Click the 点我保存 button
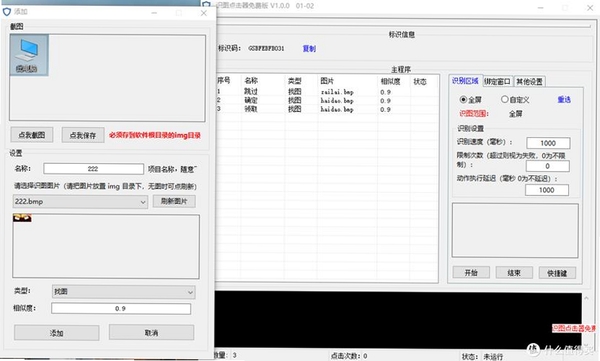 [83, 135]
